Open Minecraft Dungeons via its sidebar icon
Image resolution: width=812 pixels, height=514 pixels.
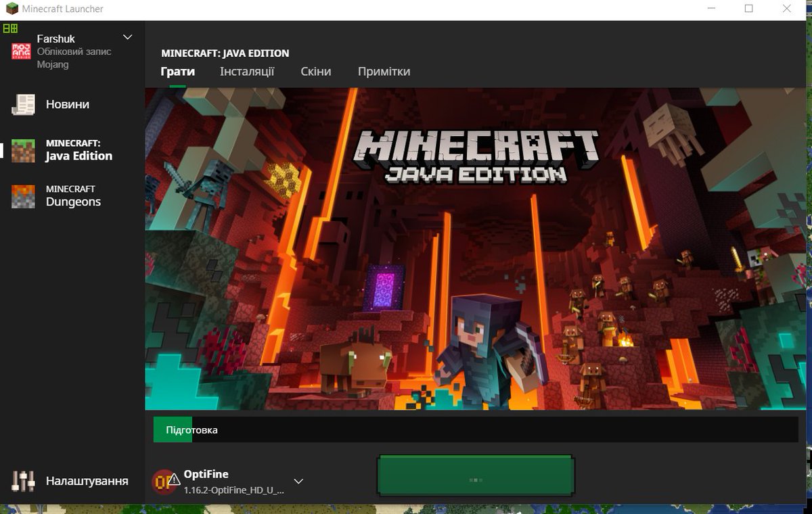point(23,196)
